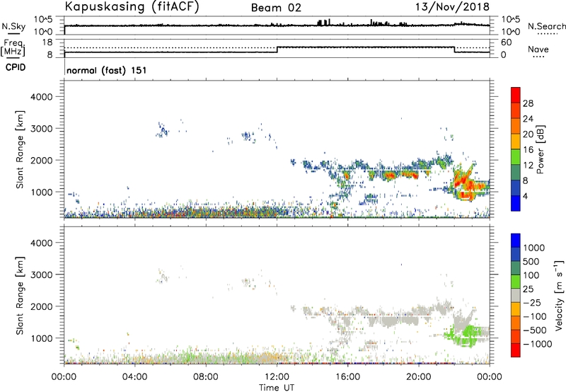The height and width of the screenshot is (392, 566).
Task: Click the '08:00' time tick label
Action: click(206, 377)
